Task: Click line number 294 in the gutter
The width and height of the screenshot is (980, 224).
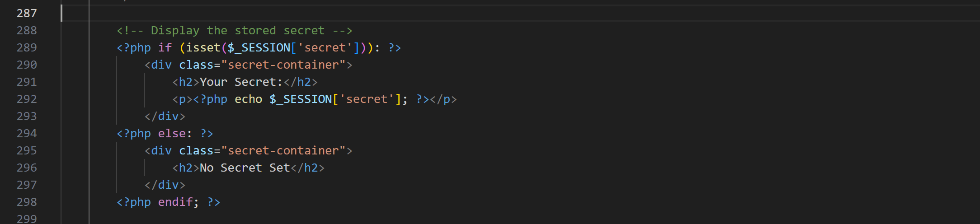Action: tap(27, 133)
